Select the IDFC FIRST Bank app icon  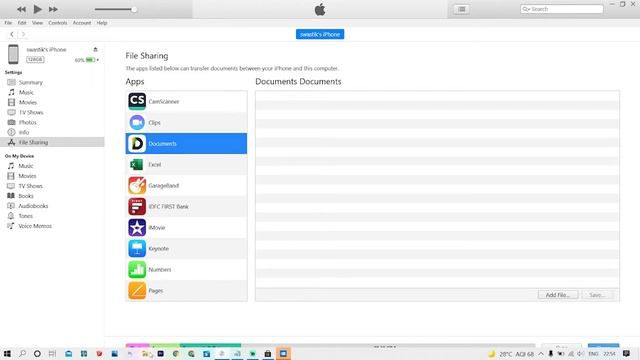pyautogui.click(x=137, y=207)
